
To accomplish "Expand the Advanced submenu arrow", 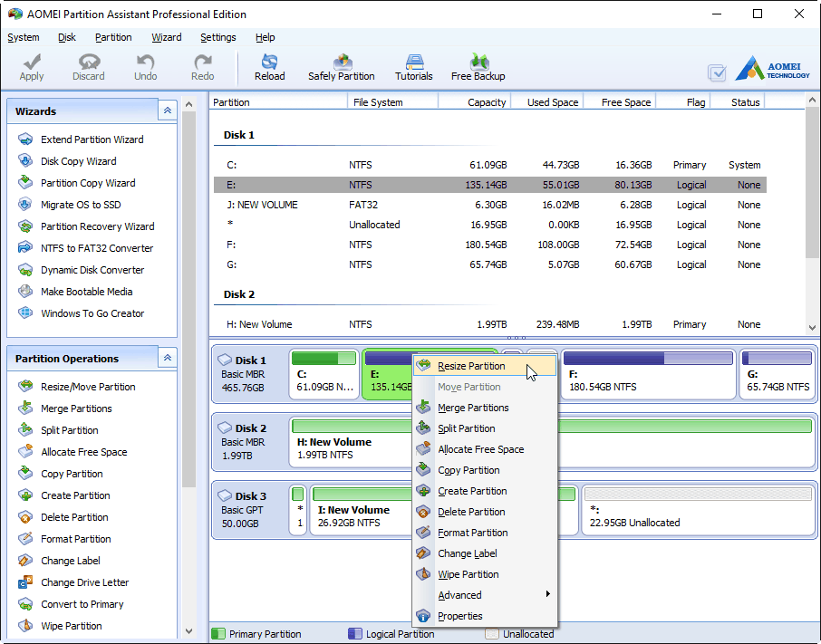I will pyautogui.click(x=547, y=594).
